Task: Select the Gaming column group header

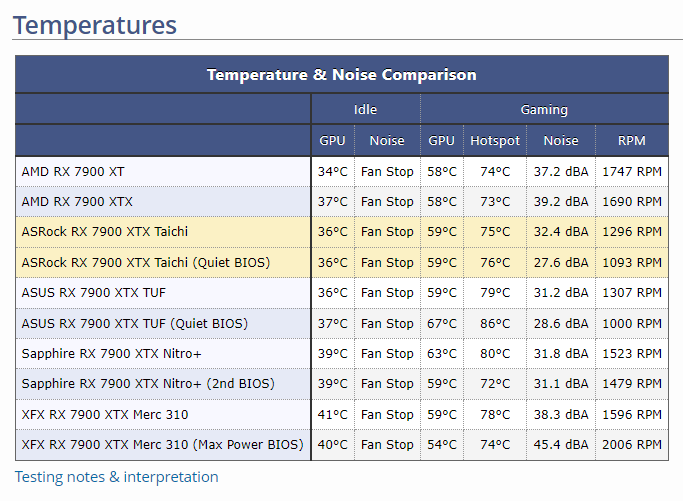Action: (x=544, y=110)
